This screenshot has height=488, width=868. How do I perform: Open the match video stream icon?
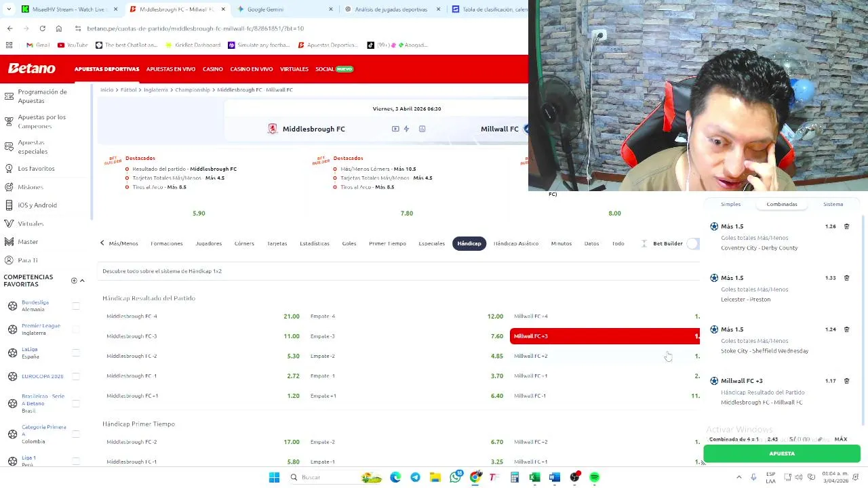click(x=395, y=129)
